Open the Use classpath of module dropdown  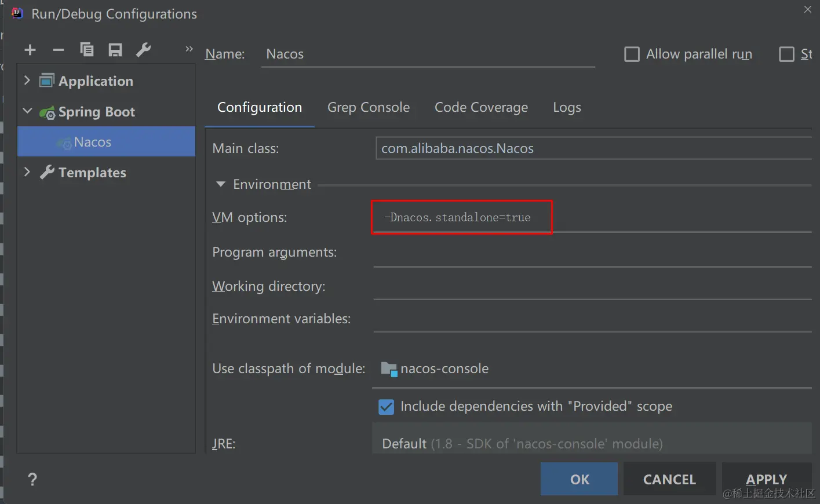point(592,369)
